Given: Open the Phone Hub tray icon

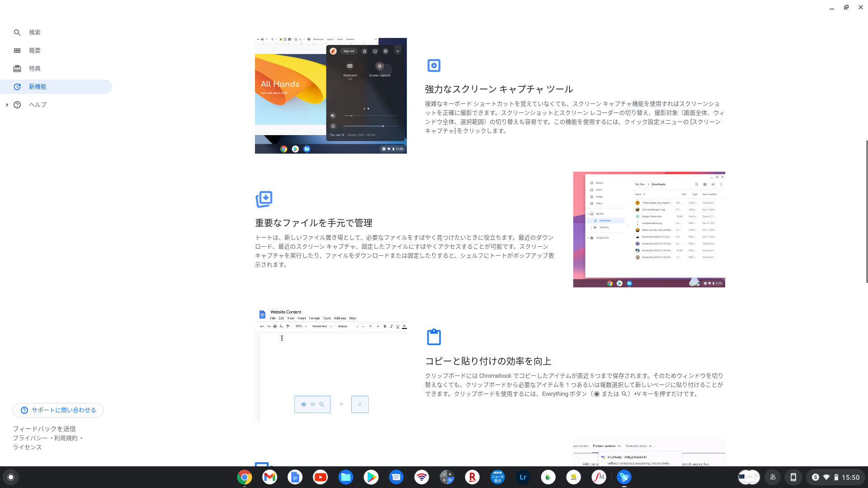Looking at the screenshot, I should [x=793, y=477].
